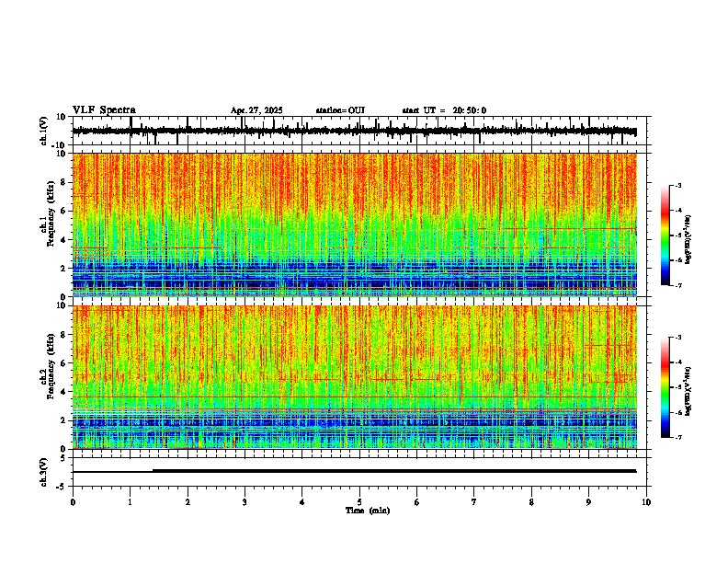This screenshot has height=563, width=728.
Task: Click the log(PSD) label beside ch.2 colour bar
Action: [x=688, y=391]
